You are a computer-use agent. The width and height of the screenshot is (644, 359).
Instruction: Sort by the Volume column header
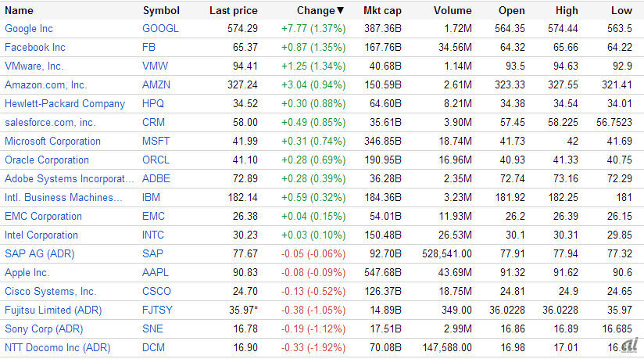pos(453,11)
